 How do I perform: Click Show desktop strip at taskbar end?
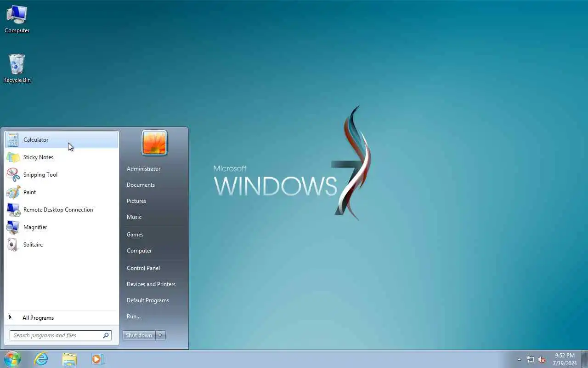(x=584, y=359)
